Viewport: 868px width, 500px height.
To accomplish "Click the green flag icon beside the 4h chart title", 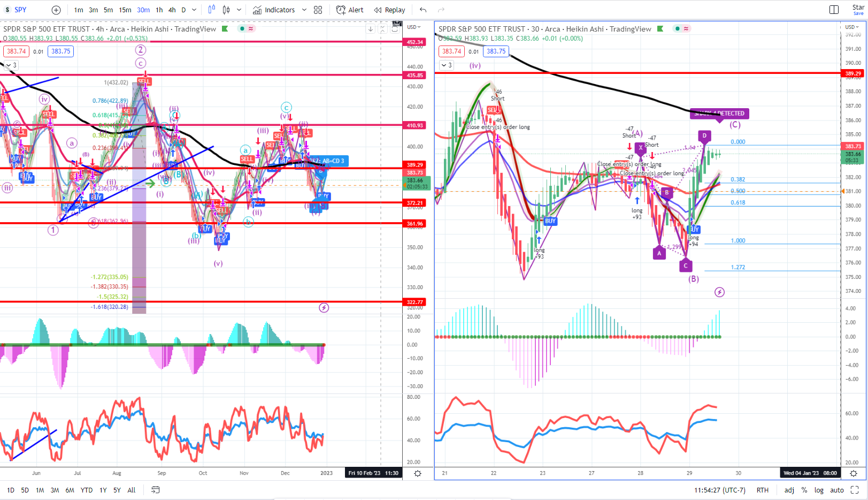I will click(225, 29).
